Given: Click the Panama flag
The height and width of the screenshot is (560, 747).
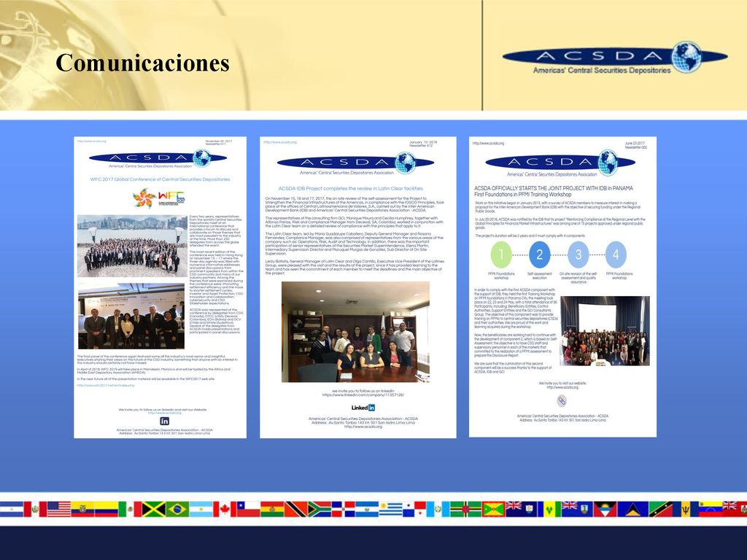Looking at the screenshot, I should 414,509.
